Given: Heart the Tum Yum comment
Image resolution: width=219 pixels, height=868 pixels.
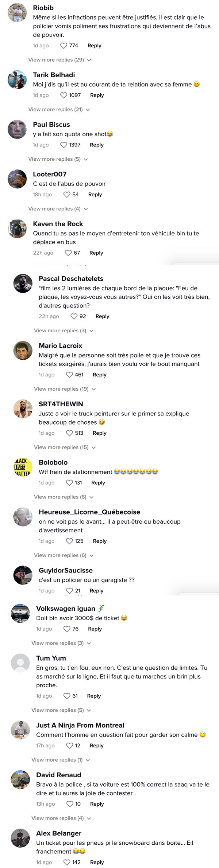Looking at the screenshot, I should (67, 696).
